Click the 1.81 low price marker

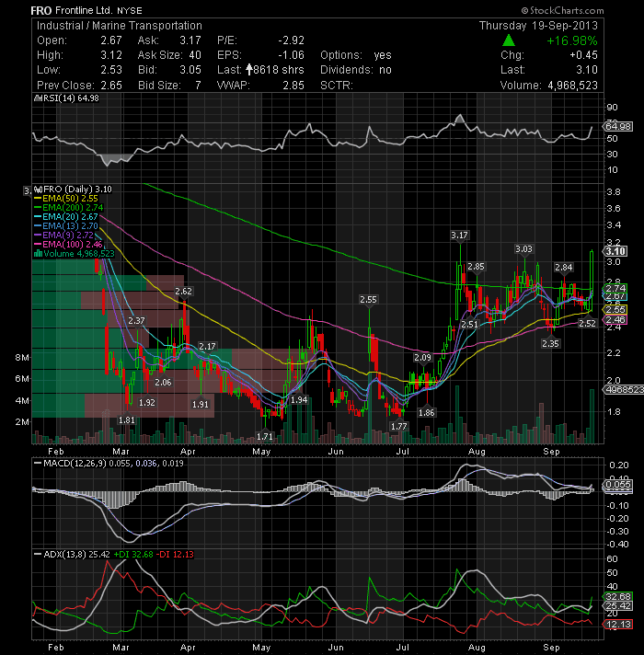click(127, 419)
